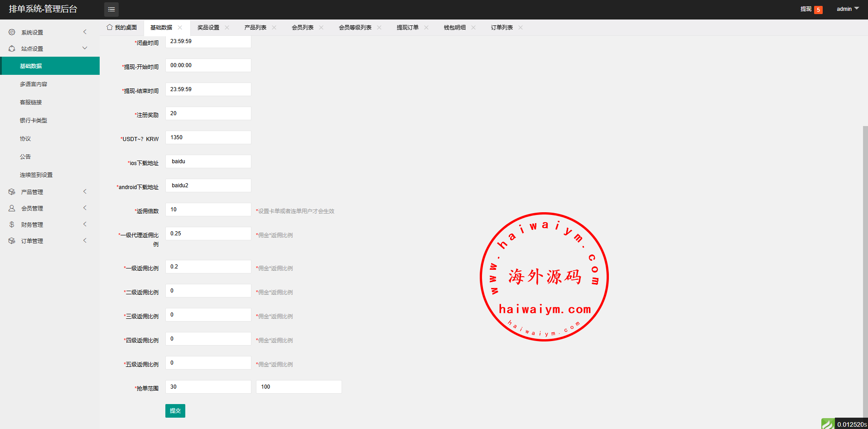Expand the 财务管理 menu chevron
The image size is (868, 429).
[x=85, y=224]
